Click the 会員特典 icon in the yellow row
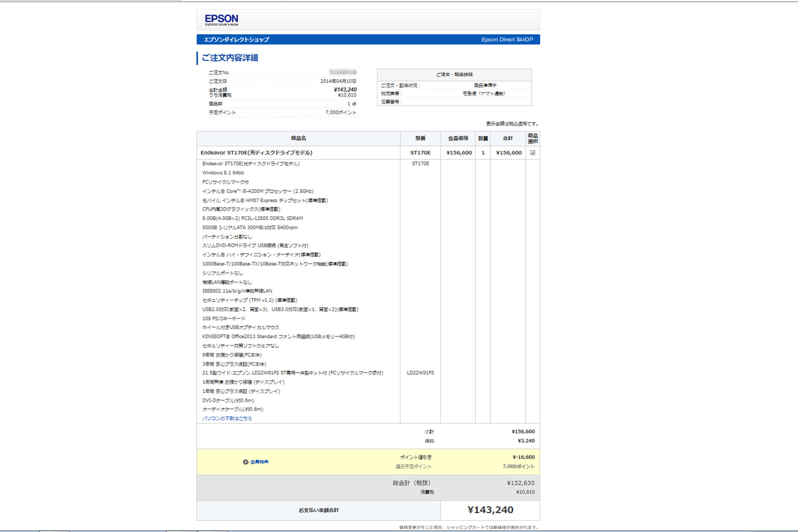The width and height of the screenshot is (798, 532). 246,462
